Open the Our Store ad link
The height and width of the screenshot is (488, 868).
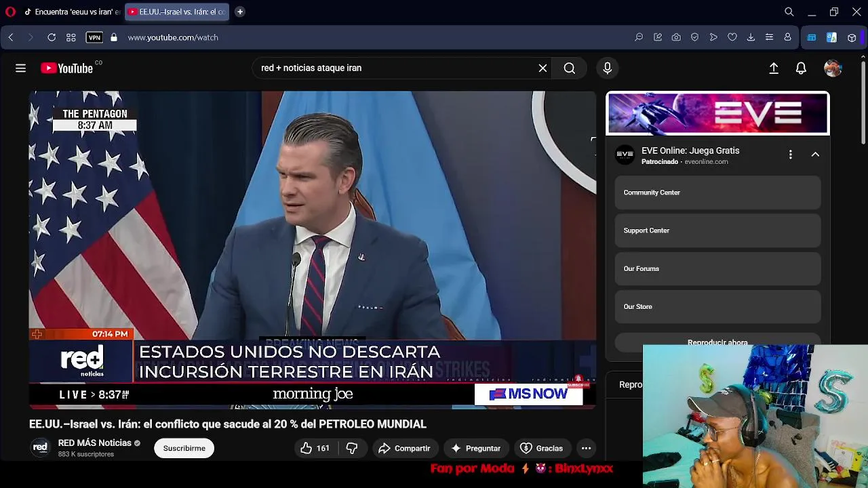coord(717,306)
